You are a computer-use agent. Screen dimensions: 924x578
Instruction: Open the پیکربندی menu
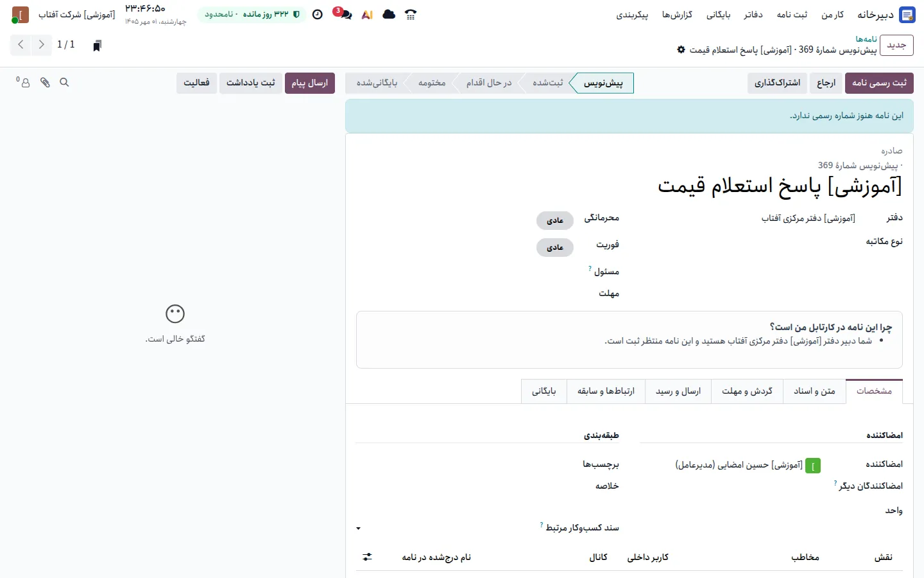pyautogui.click(x=633, y=14)
